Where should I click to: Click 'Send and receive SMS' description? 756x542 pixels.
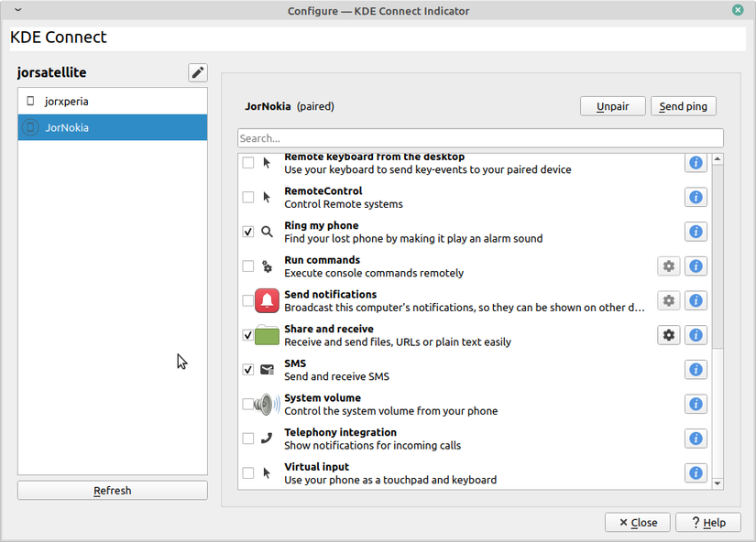tap(336, 377)
